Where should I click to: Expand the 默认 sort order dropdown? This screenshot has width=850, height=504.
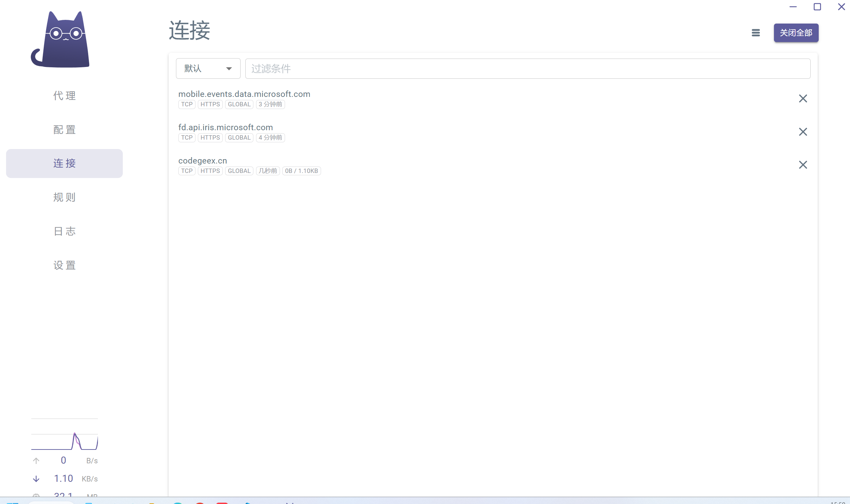(208, 68)
